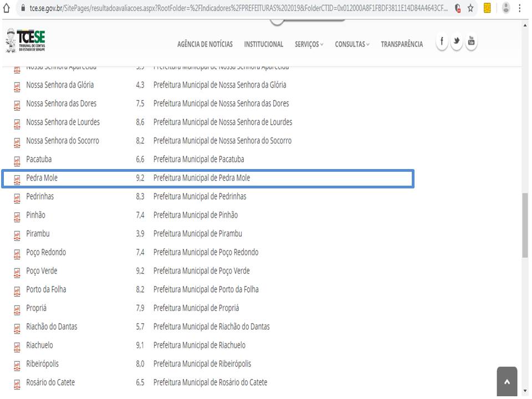
Task: Open the PDF icon for Pedra Mole
Action: [x=17, y=178]
